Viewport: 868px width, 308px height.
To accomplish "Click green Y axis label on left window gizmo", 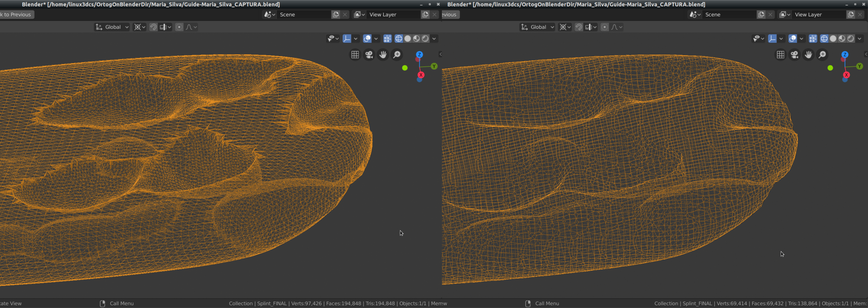I will [434, 66].
